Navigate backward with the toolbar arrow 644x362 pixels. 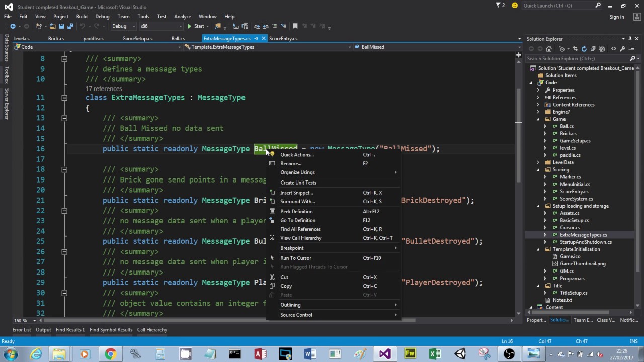13,26
